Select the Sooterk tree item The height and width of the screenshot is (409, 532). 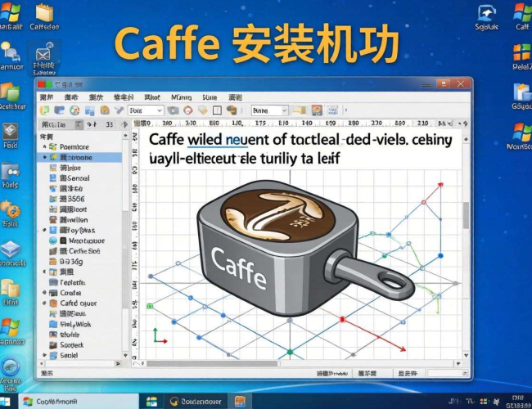point(71,345)
